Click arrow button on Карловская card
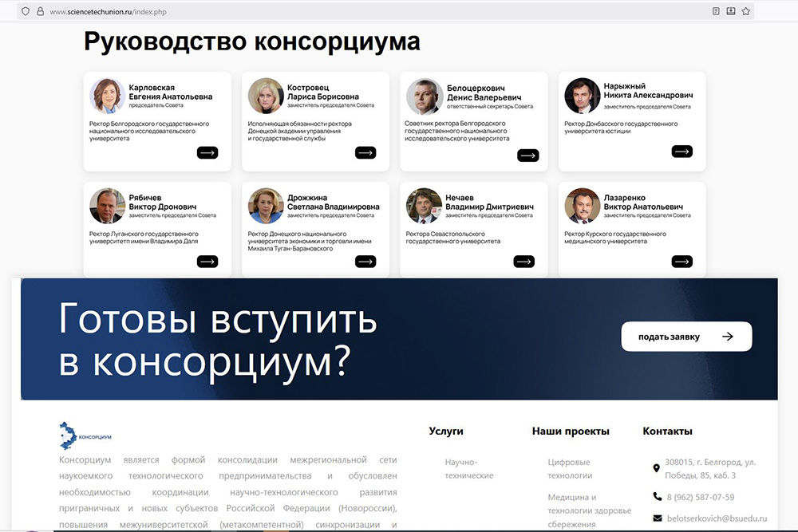Screen dimensions: 798x532 pos(207,153)
